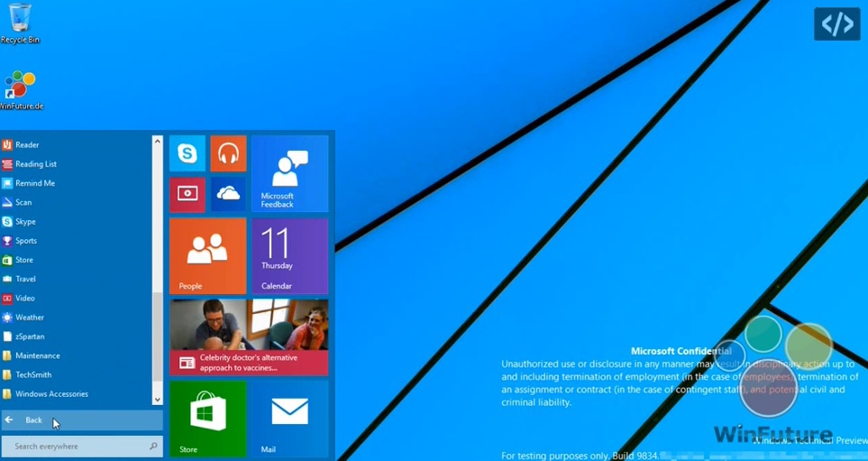This screenshot has height=461, width=868.
Task: Select Sports entry text
Action: pos(26,241)
